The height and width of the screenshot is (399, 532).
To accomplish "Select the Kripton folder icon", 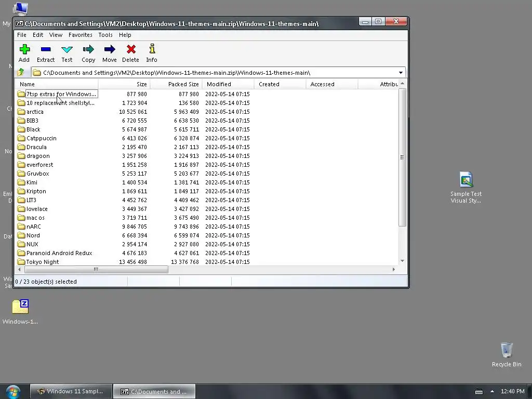I will [21, 191].
